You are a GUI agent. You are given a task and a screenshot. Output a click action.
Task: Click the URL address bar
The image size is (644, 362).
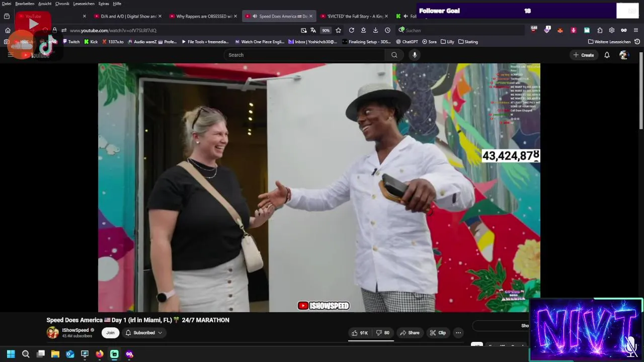tap(181, 30)
